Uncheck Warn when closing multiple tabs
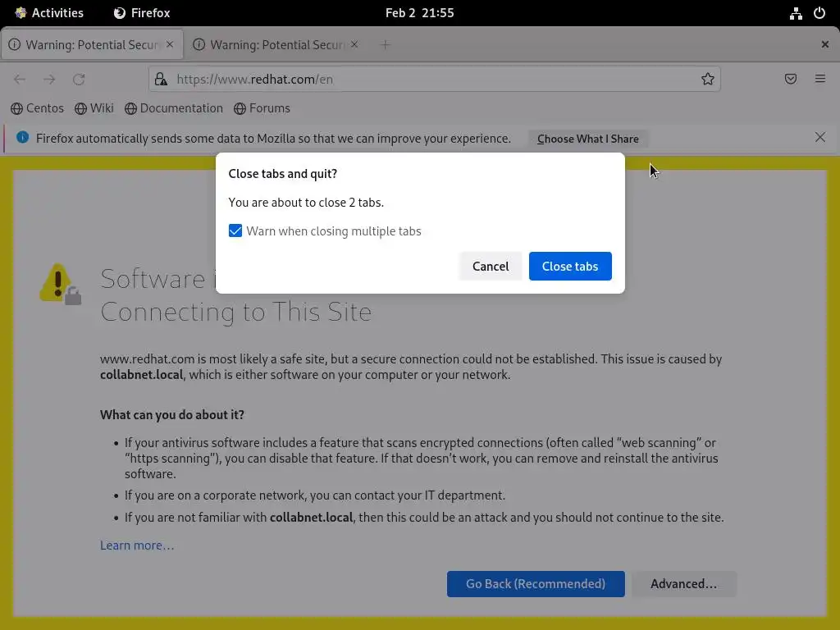Screen dimensions: 840x630 pos(235,231)
